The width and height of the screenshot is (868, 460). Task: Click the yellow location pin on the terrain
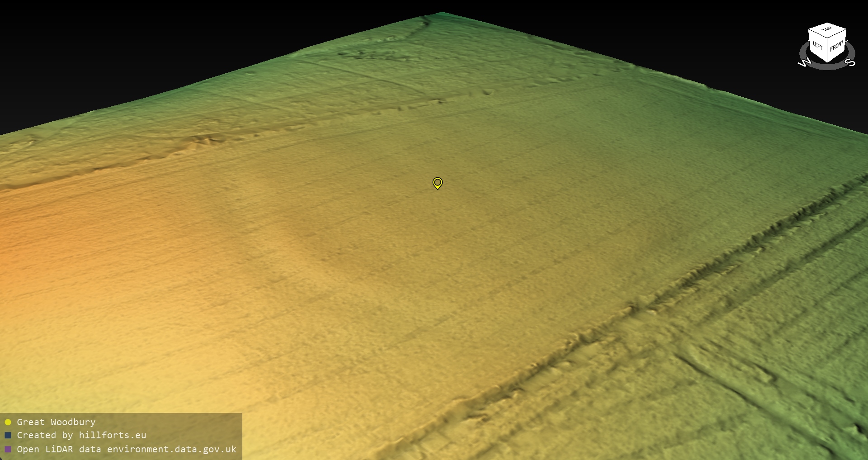tap(437, 183)
